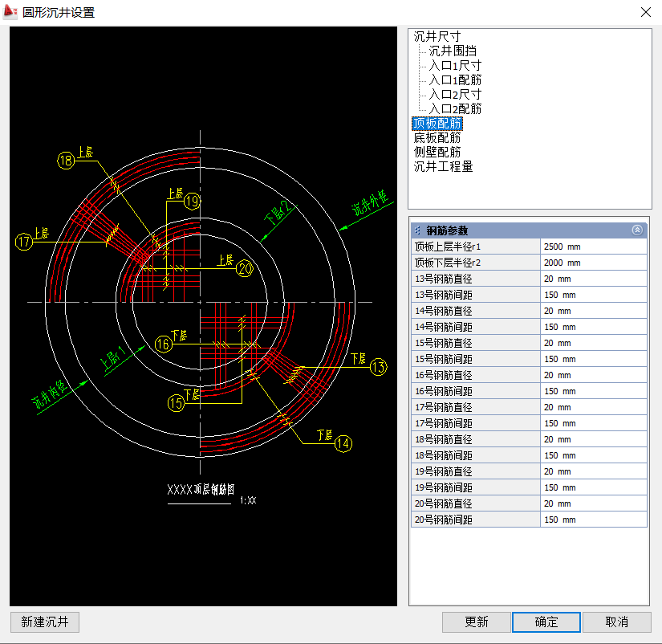This screenshot has width=662, height=644.
Task: Open the 沉井围挡 settings item
Action: [x=453, y=51]
